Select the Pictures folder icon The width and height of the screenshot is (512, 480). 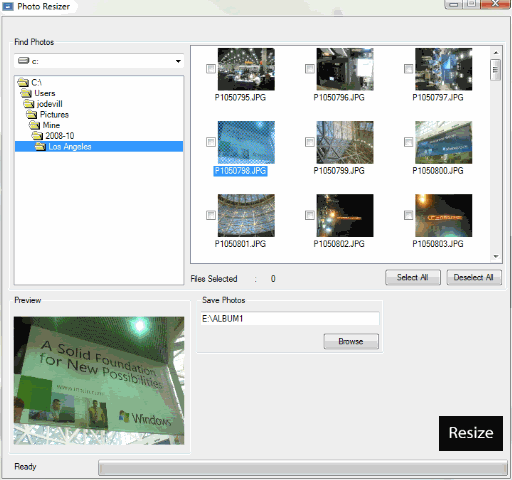32,115
